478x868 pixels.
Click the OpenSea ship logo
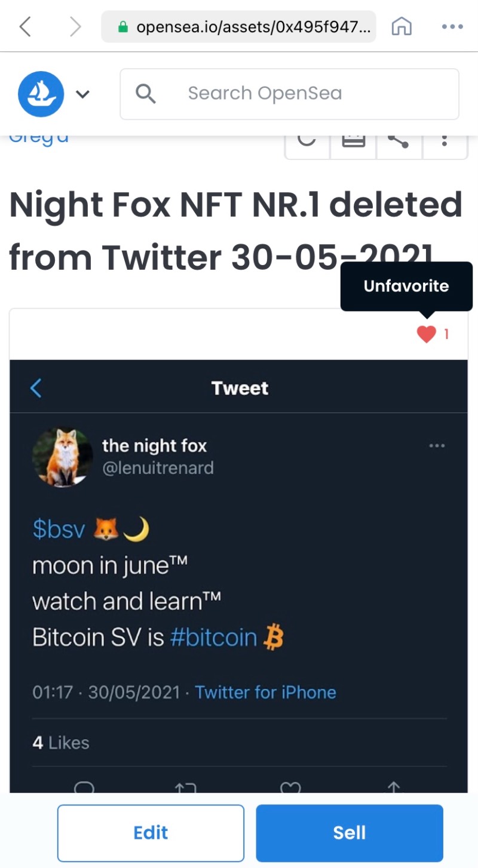tap(41, 94)
